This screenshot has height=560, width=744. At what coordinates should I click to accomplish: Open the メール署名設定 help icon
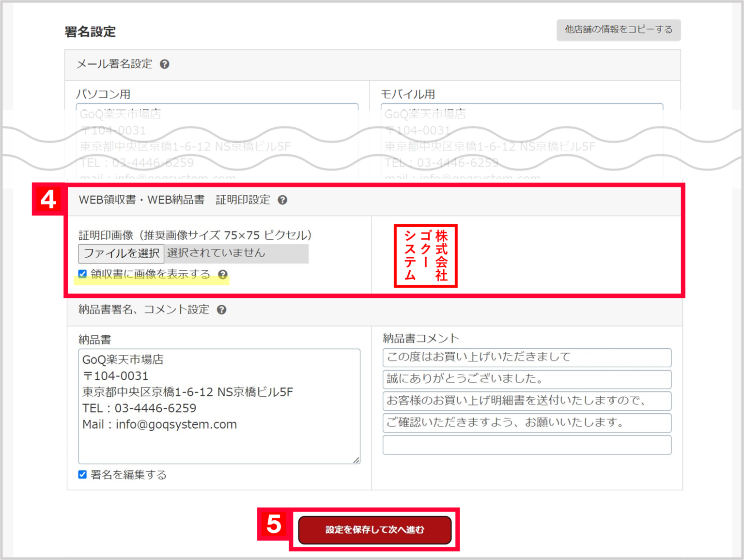(x=165, y=64)
